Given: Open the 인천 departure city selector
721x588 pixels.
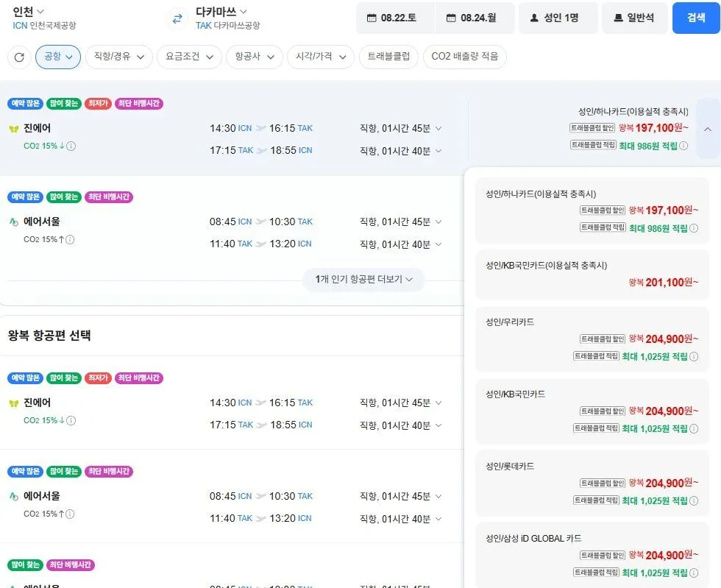Looking at the screenshot, I should pyautogui.click(x=29, y=11).
